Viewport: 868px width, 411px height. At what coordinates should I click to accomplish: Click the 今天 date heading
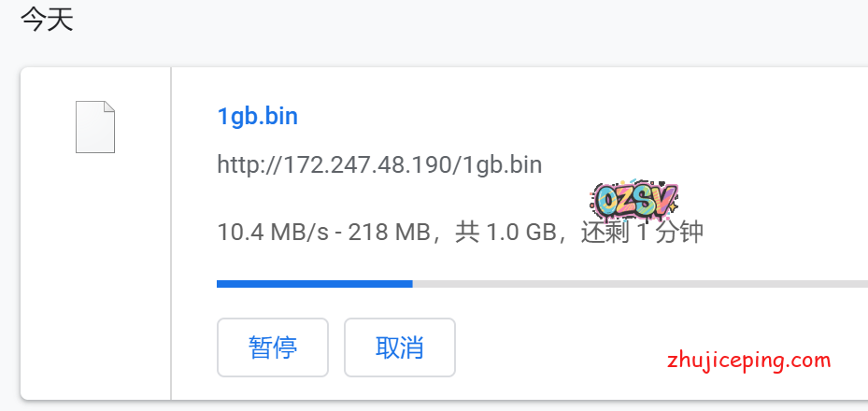[x=47, y=20]
